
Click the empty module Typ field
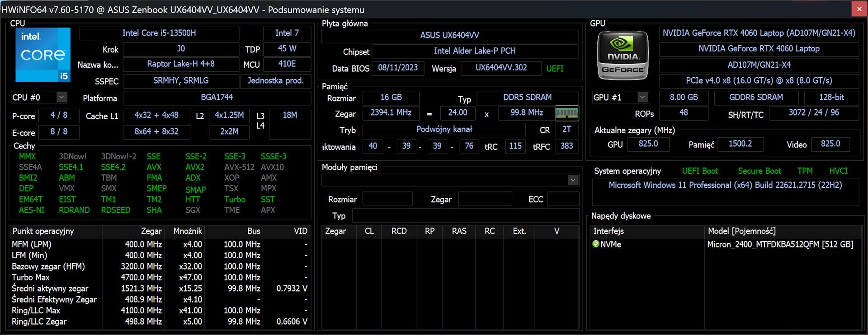coord(466,216)
